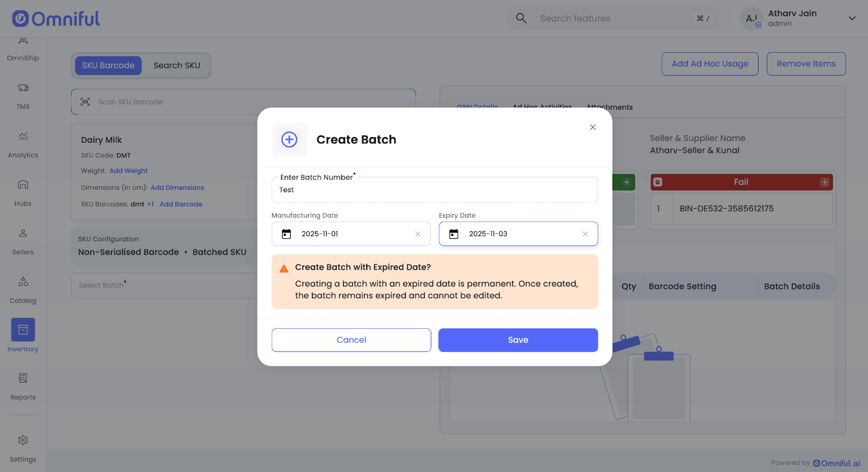Close the Create Batch dialog
868x472 pixels.
tap(592, 127)
